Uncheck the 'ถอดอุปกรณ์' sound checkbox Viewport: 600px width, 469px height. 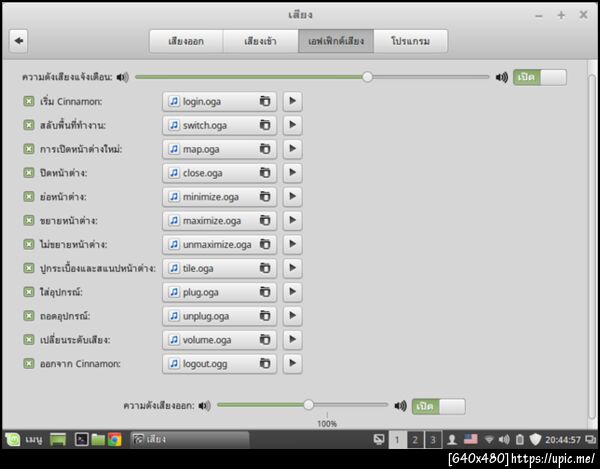pos(29,316)
